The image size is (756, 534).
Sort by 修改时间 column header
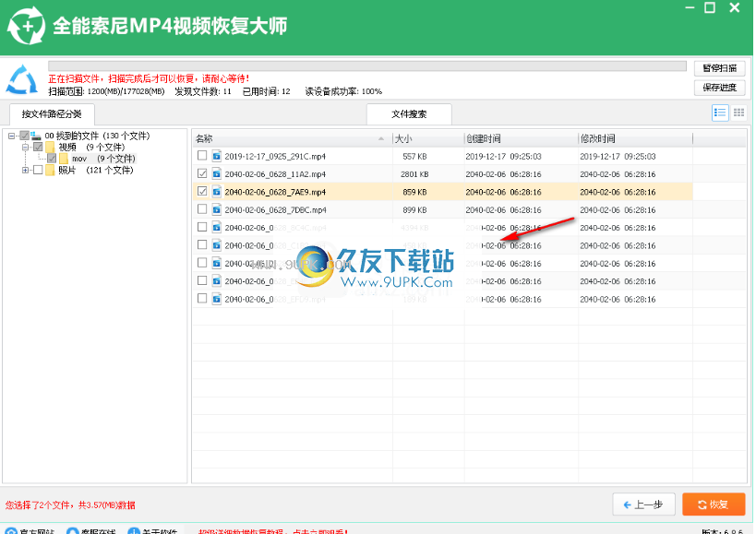[635, 138]
